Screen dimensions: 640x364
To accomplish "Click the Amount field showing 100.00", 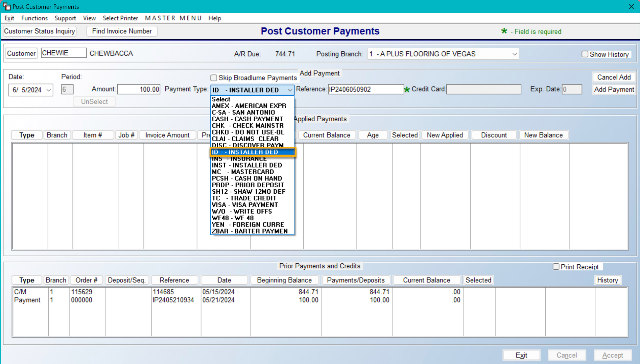I will 139,90.
